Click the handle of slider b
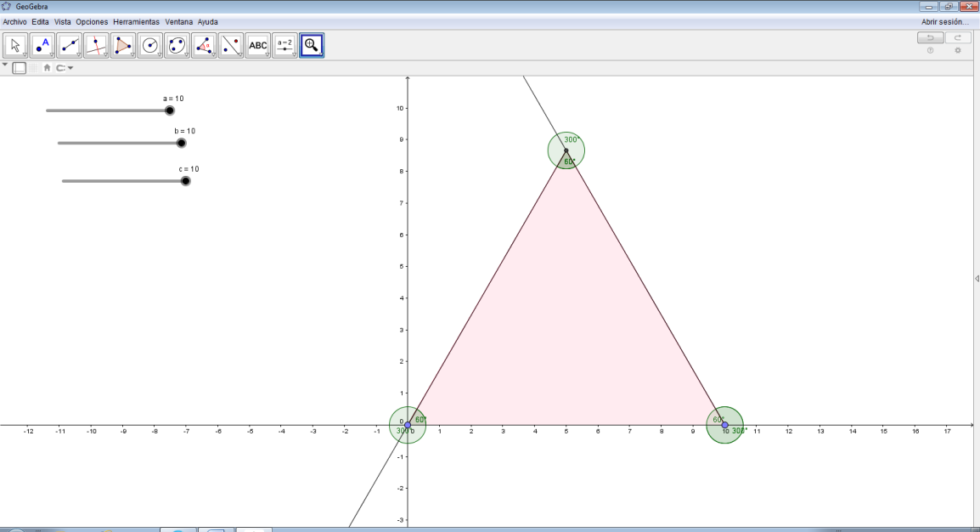The image size is (980, 532). pyautogui.click(x=181, y=143)
